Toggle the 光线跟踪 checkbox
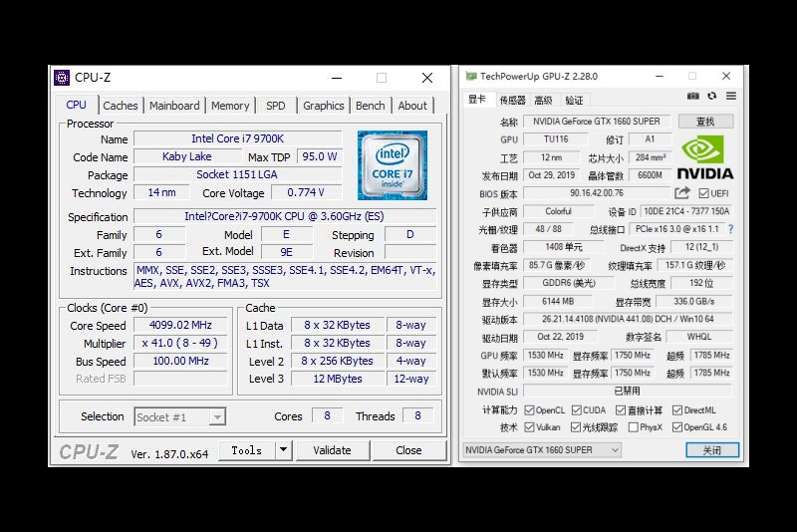 [576, 427]
